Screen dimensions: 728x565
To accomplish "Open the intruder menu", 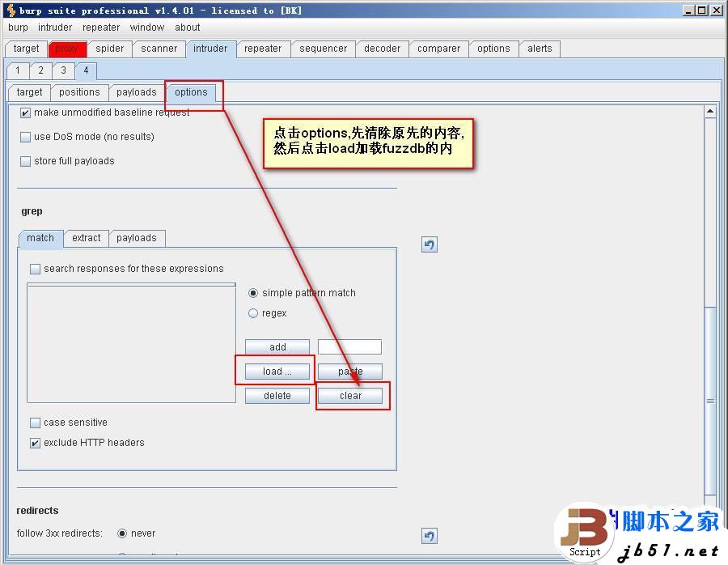I will coord(54,27).
